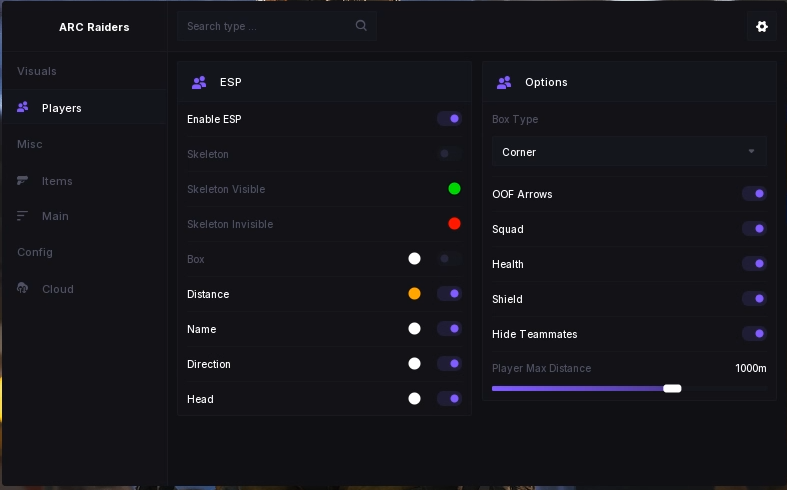
Task: Toggle the Enable ESP switch
Action: tap(449, 119)
